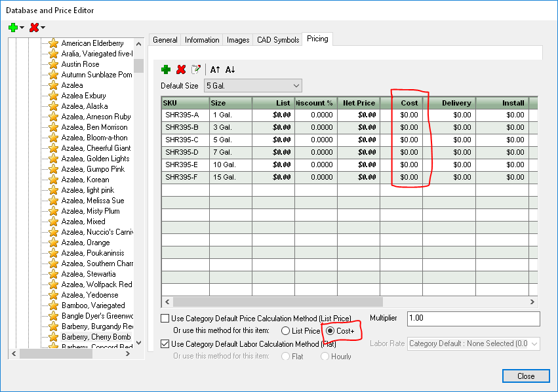Screen dimensions: 558x392
Task: Select the star icon next to Austin Rose
Action: [54, 64]
